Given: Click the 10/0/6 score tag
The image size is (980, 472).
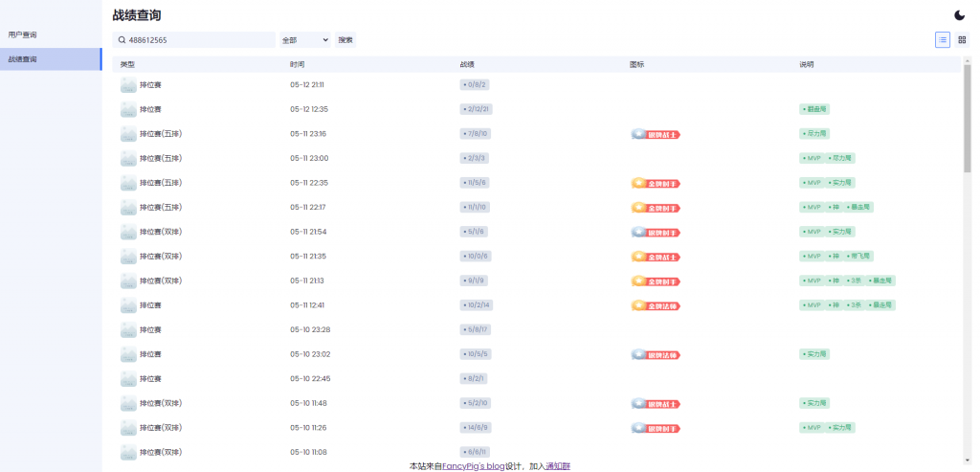Looking at the screenshot, I should (x=475, y=257).
